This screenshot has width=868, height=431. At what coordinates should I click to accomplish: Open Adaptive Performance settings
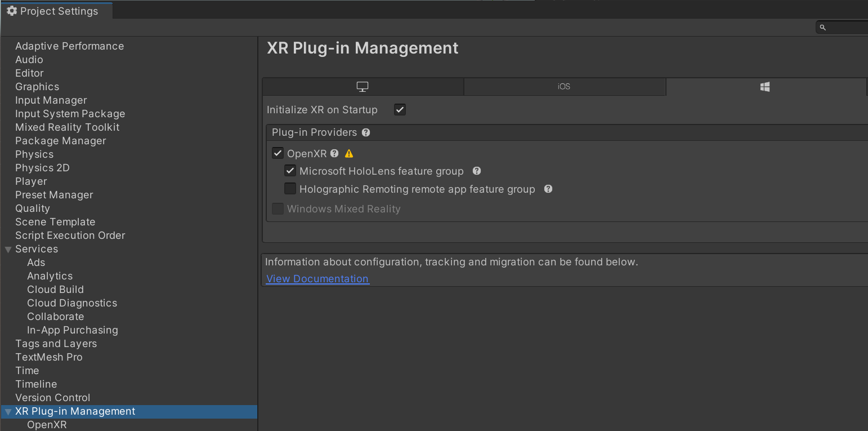(70, 46)
